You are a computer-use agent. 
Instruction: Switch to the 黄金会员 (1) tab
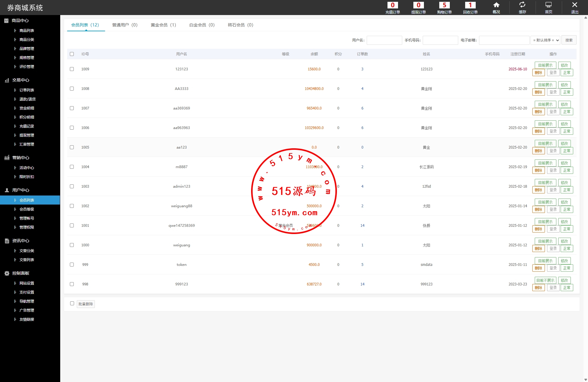pos(163,25)
